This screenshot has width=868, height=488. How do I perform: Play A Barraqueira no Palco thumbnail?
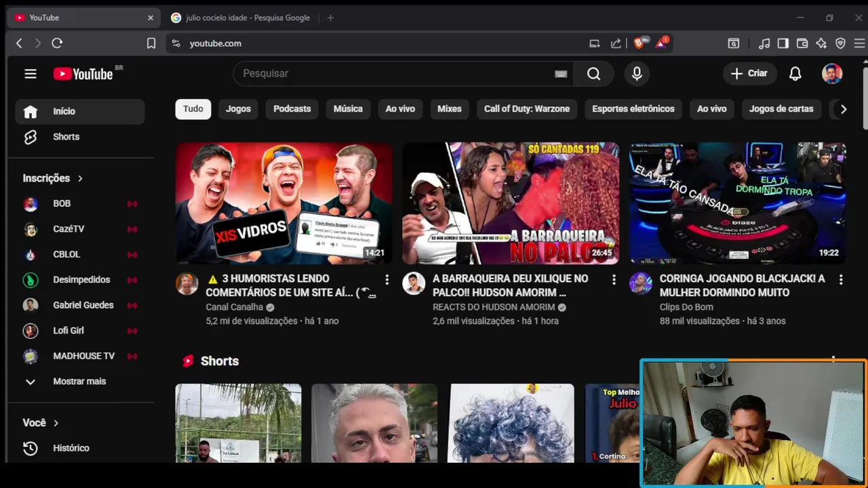coord(511,203)
